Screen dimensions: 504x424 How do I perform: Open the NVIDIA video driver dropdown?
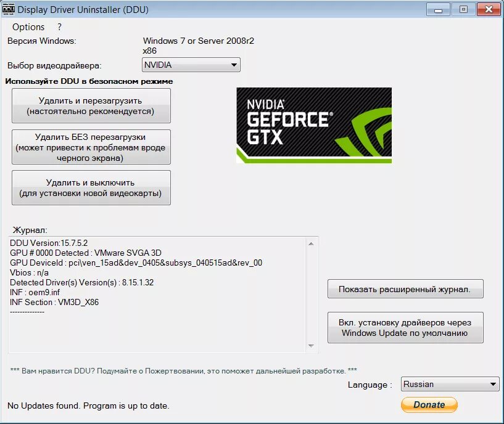(191, 65)
